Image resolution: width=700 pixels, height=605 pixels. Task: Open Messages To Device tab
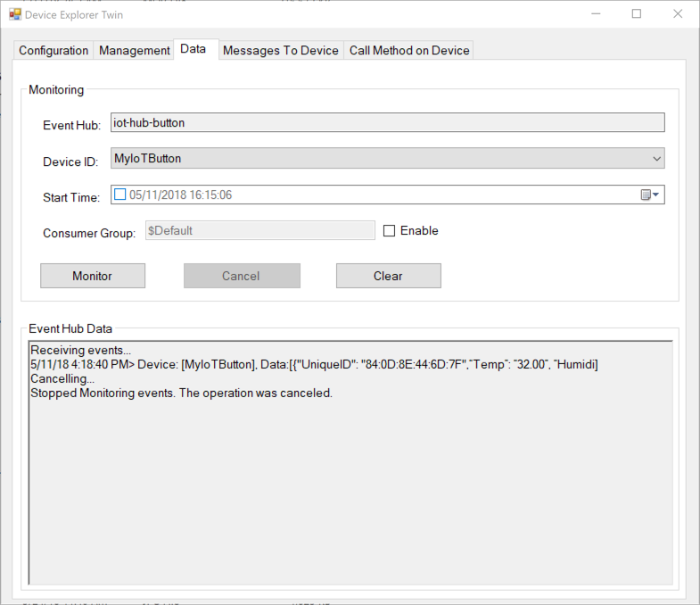281,51
